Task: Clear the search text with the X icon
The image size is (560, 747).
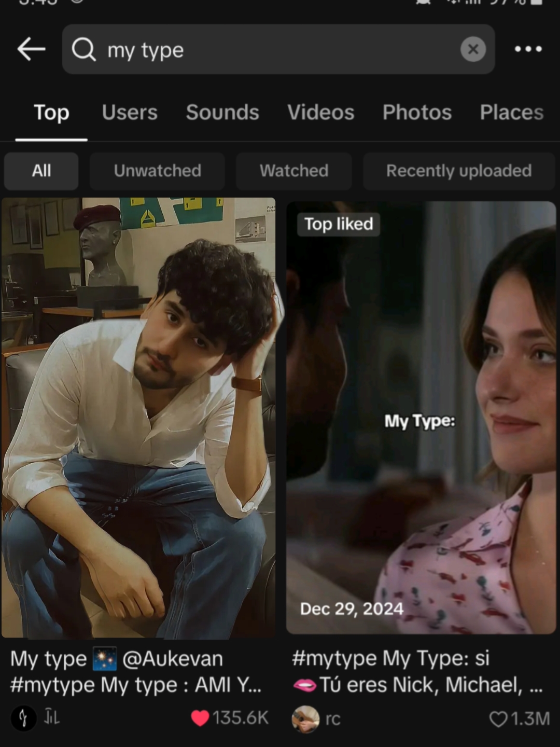Action: [473, 49]
